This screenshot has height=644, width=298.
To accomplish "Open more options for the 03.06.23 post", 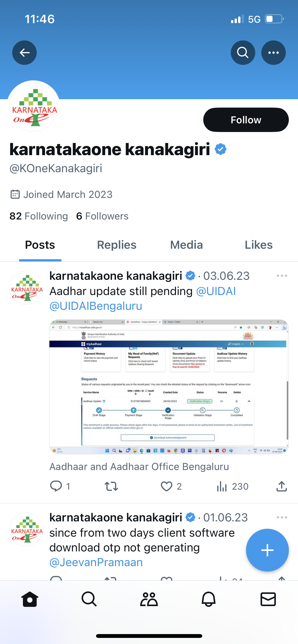I will tap(282, 276).
